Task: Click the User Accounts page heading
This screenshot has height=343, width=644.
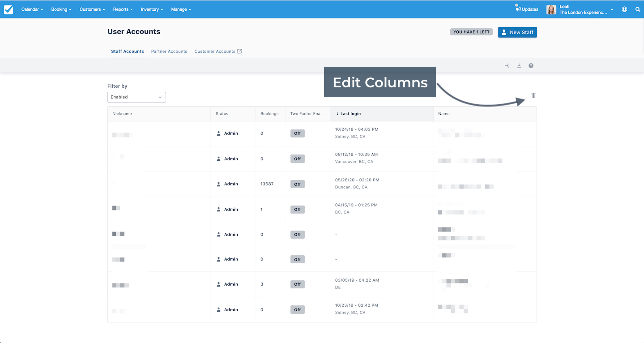Action: tap(134, 32)
